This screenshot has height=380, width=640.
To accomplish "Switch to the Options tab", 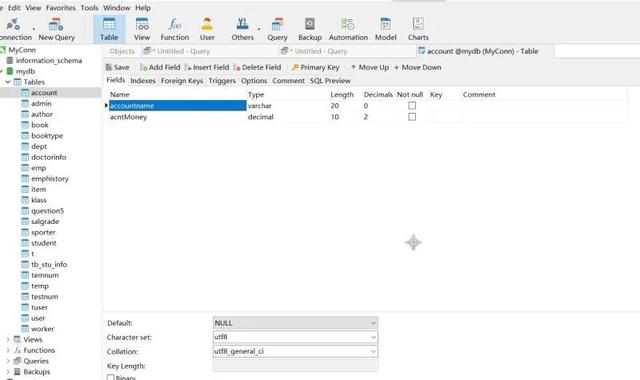I will click(254, 81).
